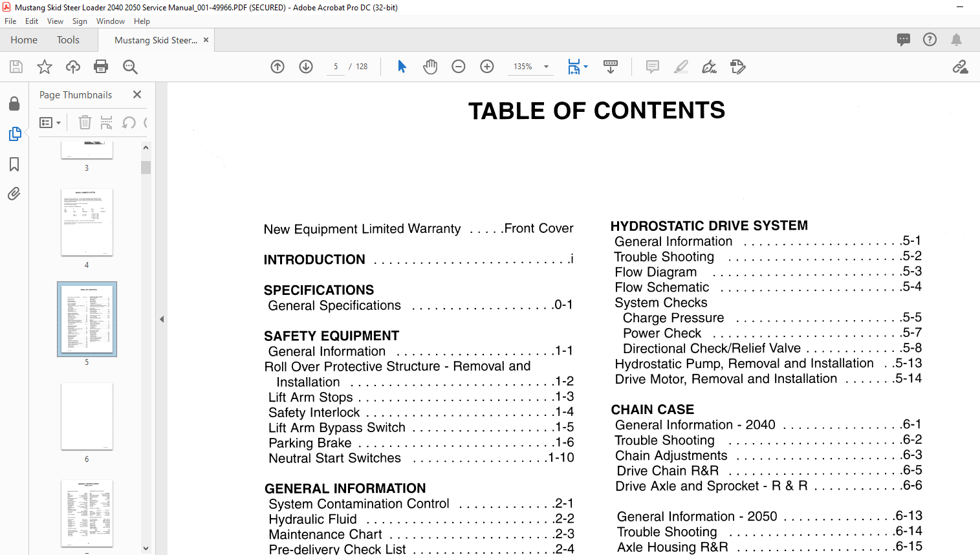Add a sticky note comment
Screen dimensions: 980x555
pos(653,67)
